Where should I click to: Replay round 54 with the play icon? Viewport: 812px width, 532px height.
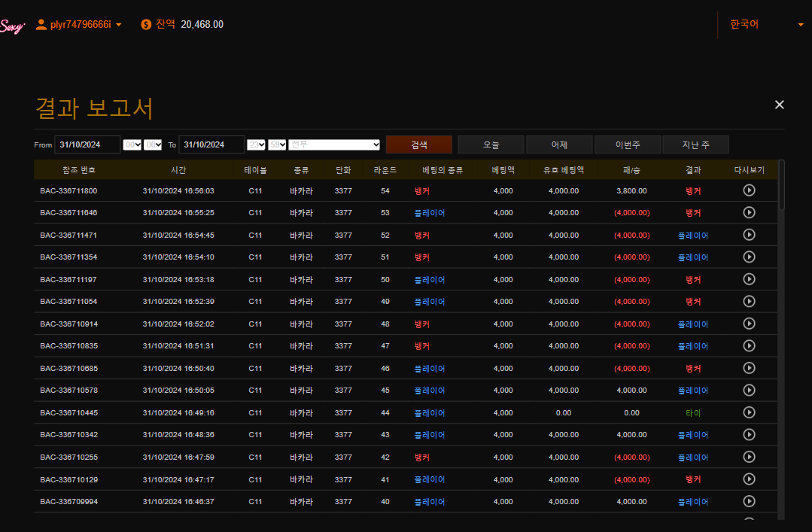(x=749, y=190)
